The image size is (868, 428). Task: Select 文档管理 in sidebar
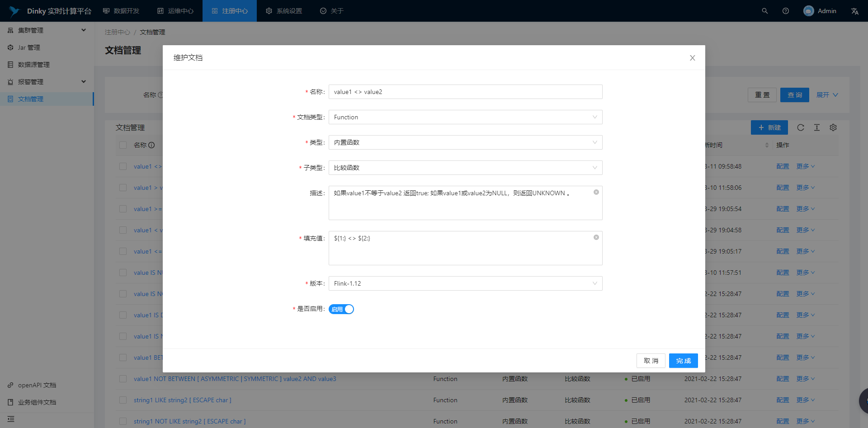(47, 99)
